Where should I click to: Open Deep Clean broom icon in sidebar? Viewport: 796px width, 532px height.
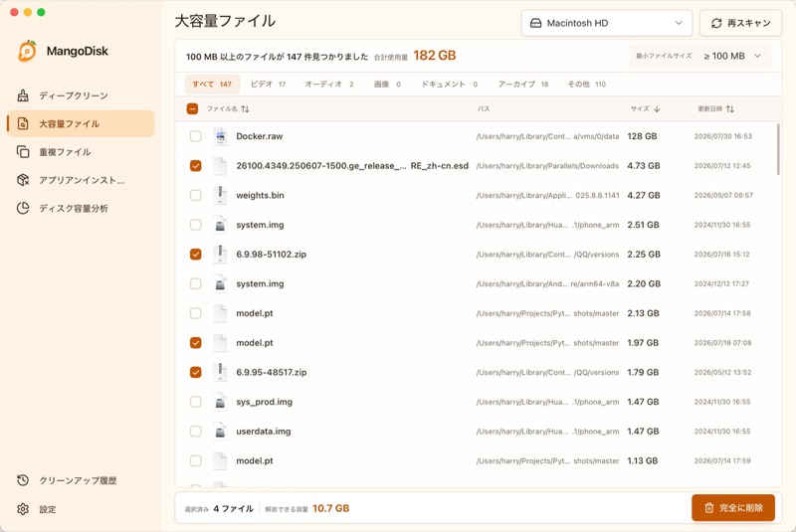(23, 95)
